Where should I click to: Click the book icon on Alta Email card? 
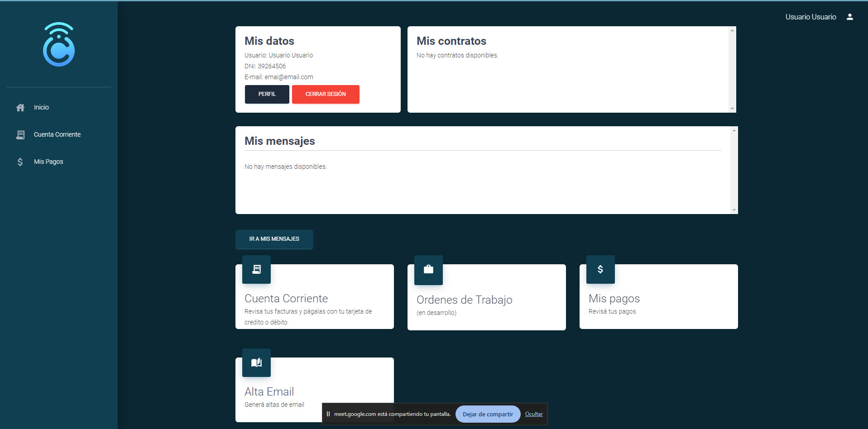click(256, 362)
